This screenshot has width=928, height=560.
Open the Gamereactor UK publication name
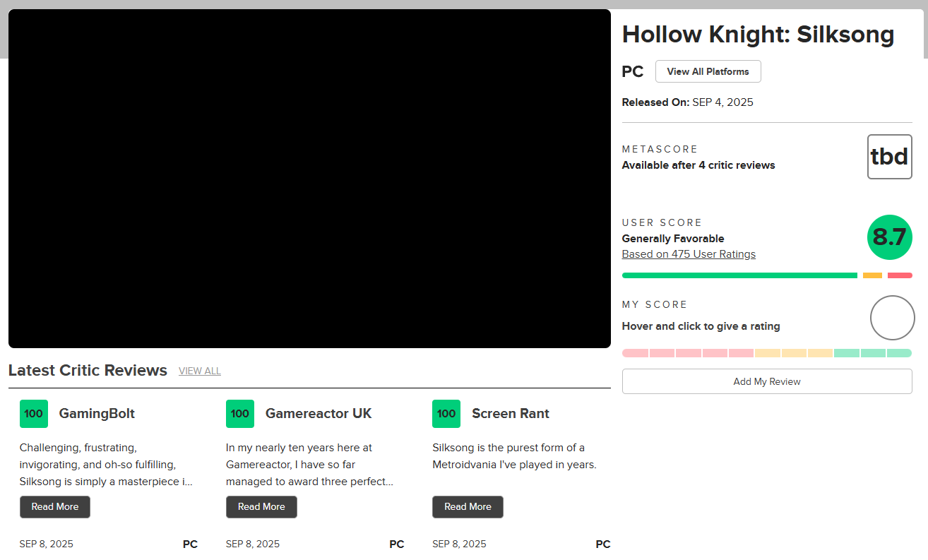(x=319, y=414)
